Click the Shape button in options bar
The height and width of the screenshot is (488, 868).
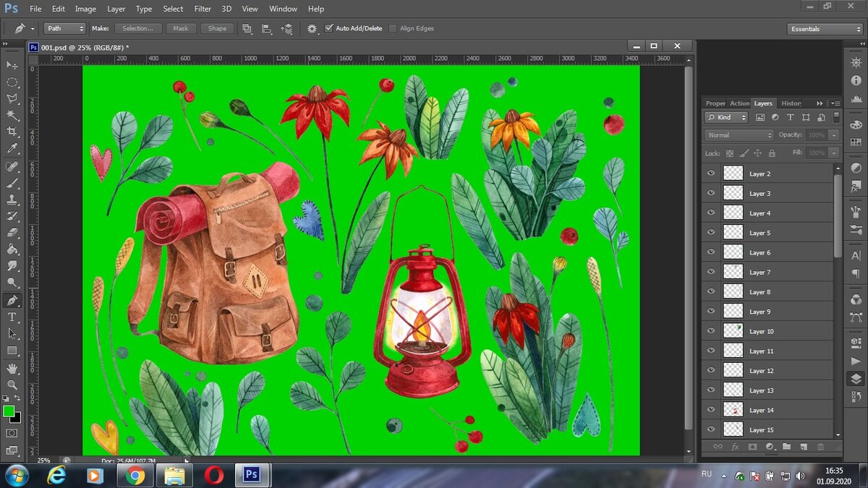click(217, 29)
